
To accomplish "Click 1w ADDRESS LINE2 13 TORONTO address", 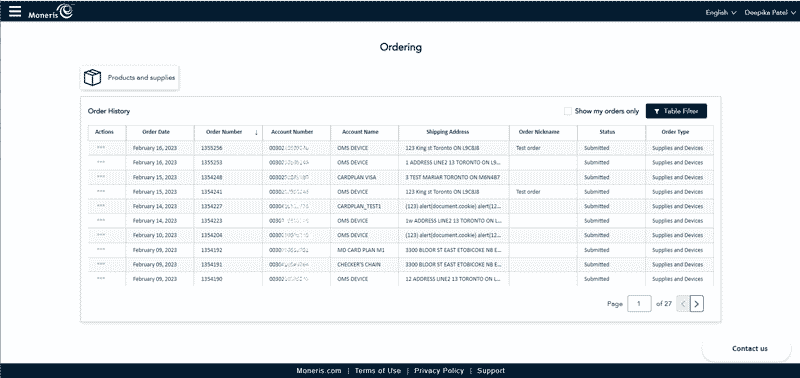I will click(x=453, y=221).
